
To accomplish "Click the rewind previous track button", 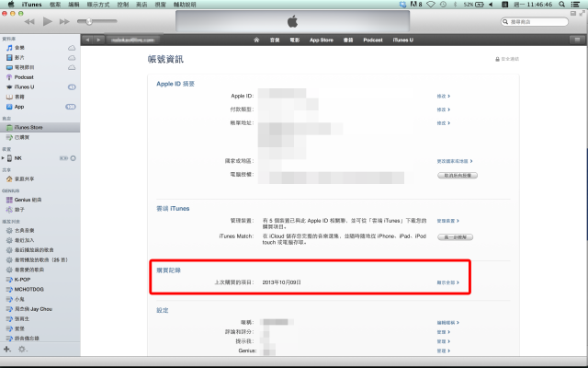I will (x=29, y=21).
